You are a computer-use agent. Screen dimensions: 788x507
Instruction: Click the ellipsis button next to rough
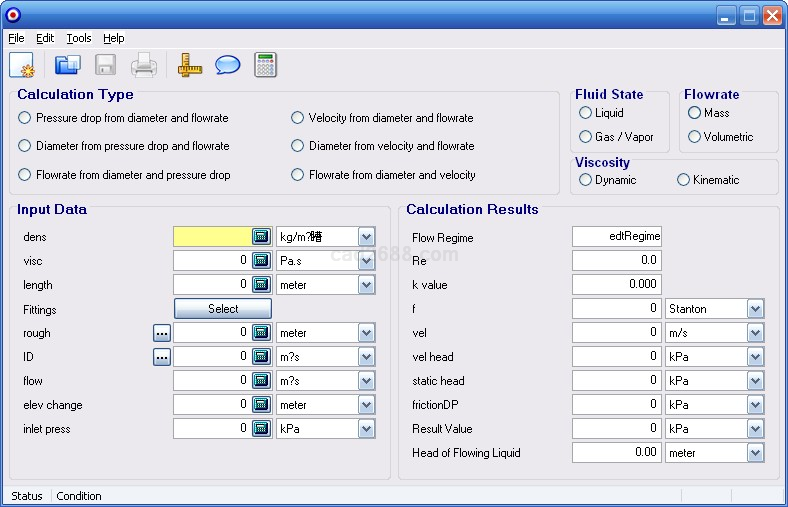pyautogui.click(x=162, y=333)
